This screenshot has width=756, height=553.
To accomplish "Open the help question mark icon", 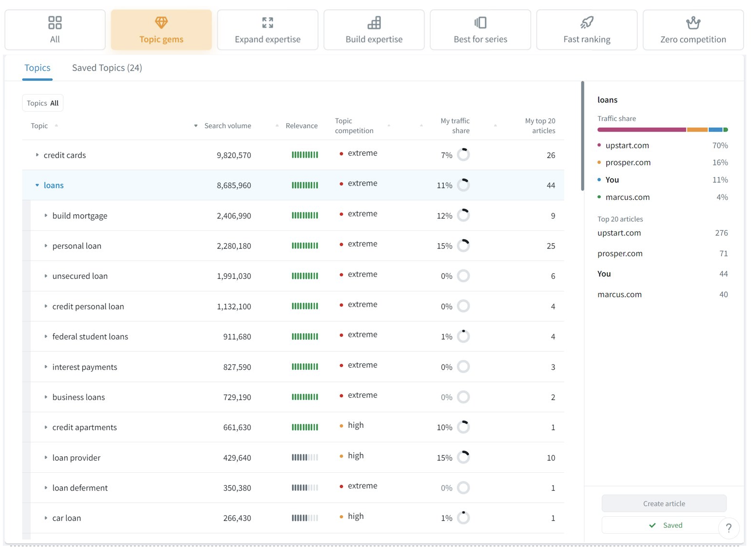I will [728, 528].
